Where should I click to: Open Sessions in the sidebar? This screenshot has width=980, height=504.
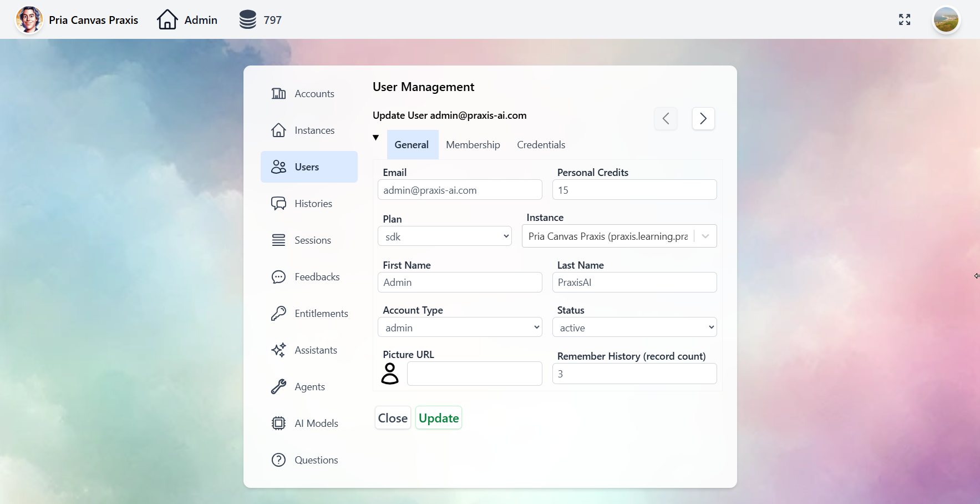309,240
